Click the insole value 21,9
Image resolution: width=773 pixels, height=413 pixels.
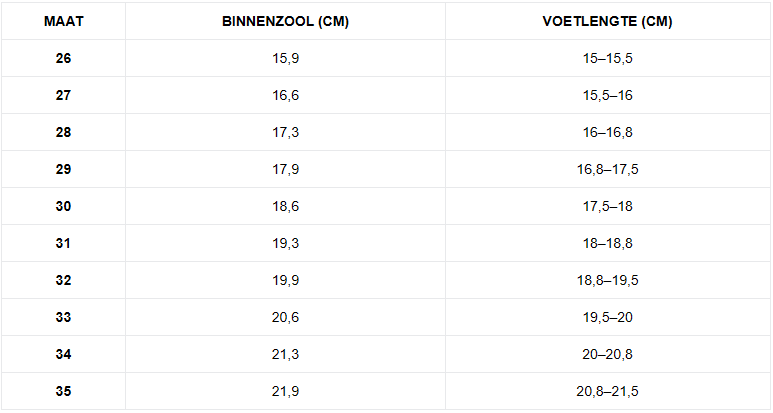point(285,391)
